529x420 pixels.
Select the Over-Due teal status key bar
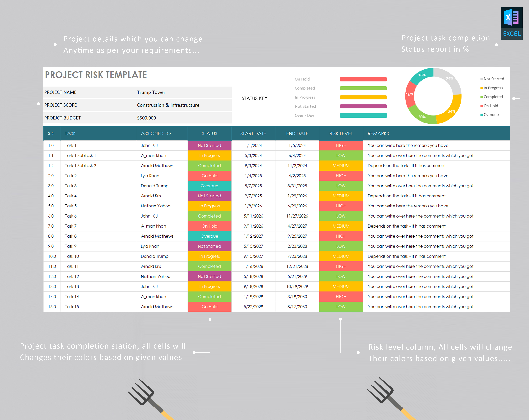pyautogui.click(x=363, y=115)
